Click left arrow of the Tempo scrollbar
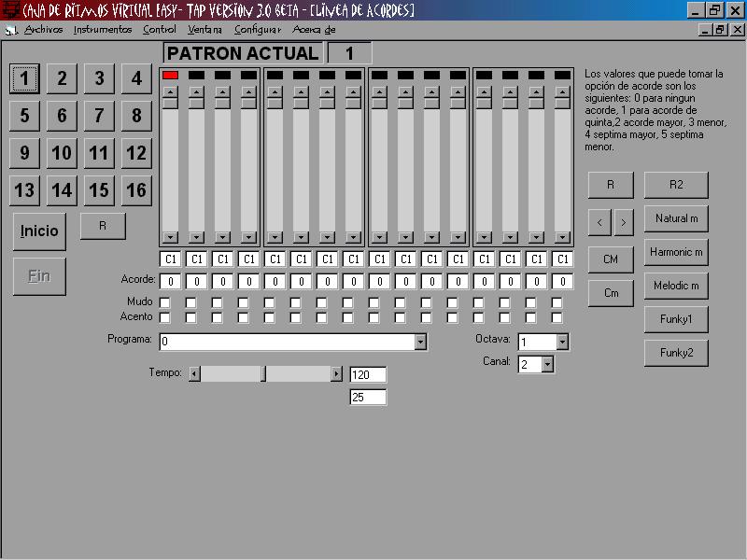The image size is (747, 560). click(194, 374)
